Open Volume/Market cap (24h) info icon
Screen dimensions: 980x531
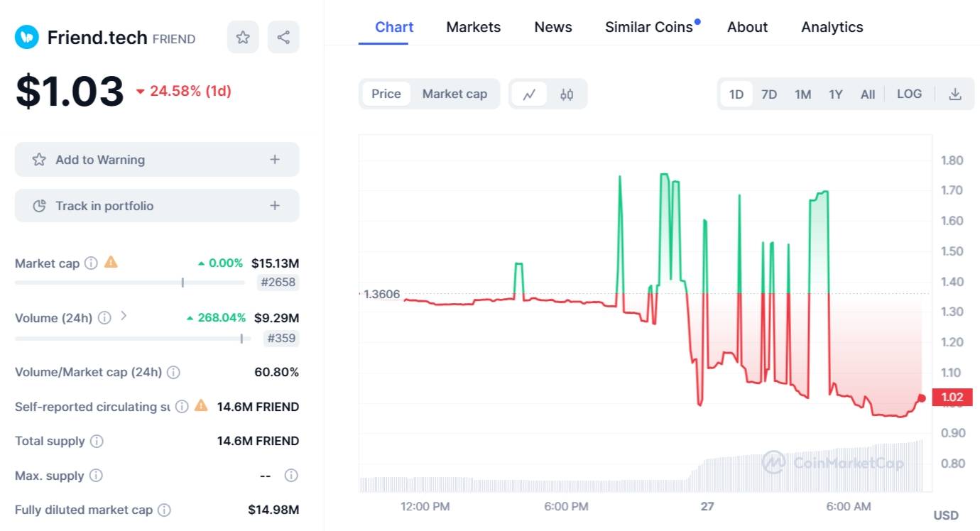(x=173, y=372)
